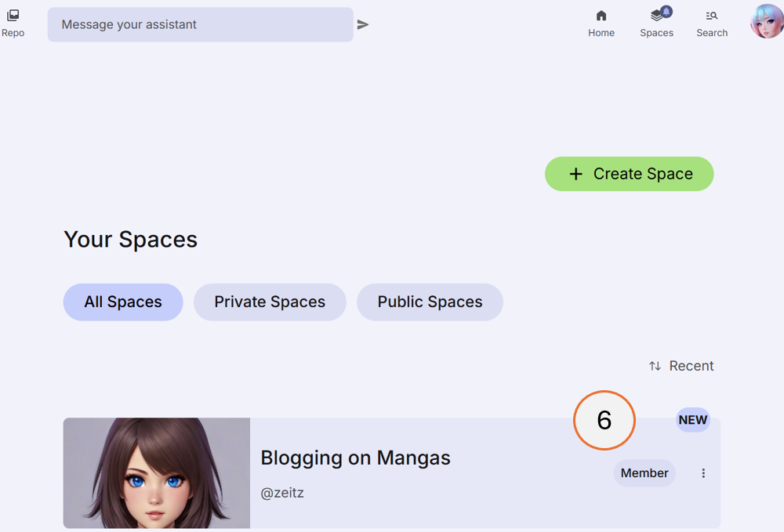Viewport: 784px width, 532px height.
Task: Open the Blogging on Mangas space
Action: (355, 458)
